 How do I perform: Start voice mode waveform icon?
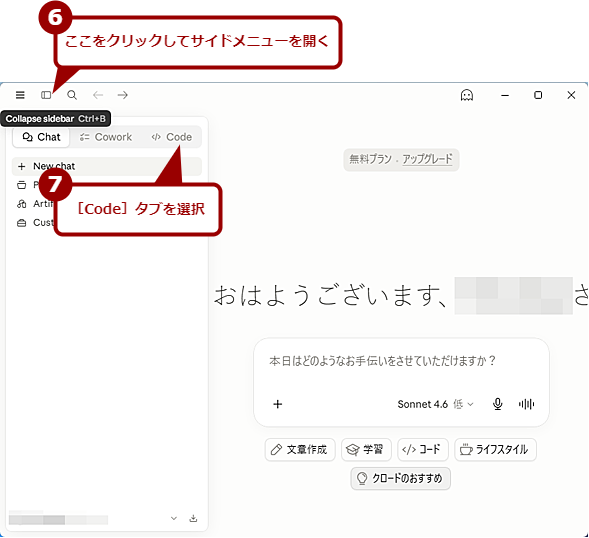coord(526,404)
